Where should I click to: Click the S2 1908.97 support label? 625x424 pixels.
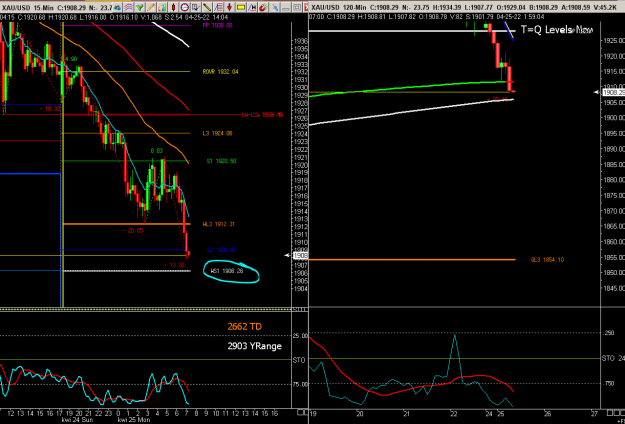coord(221,250)
